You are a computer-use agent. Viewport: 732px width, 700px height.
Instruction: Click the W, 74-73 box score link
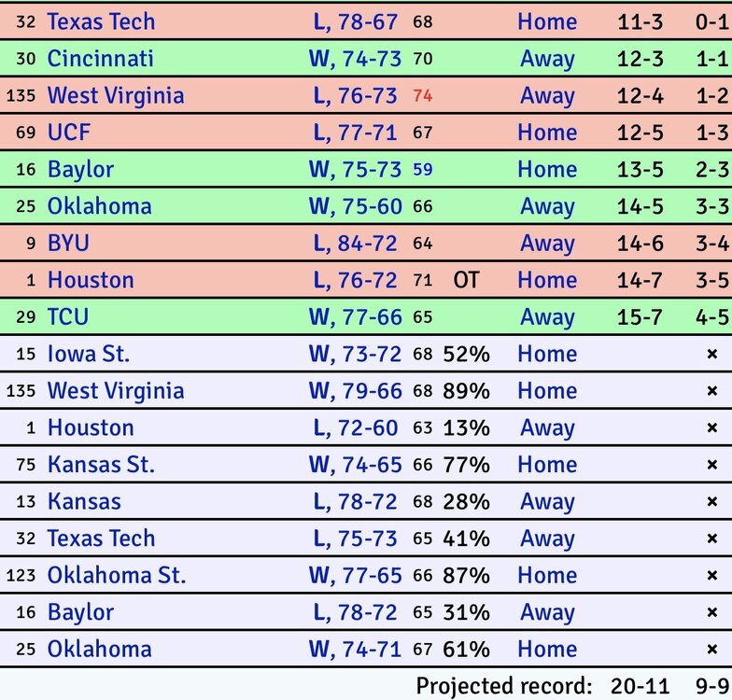pos(355,59)
